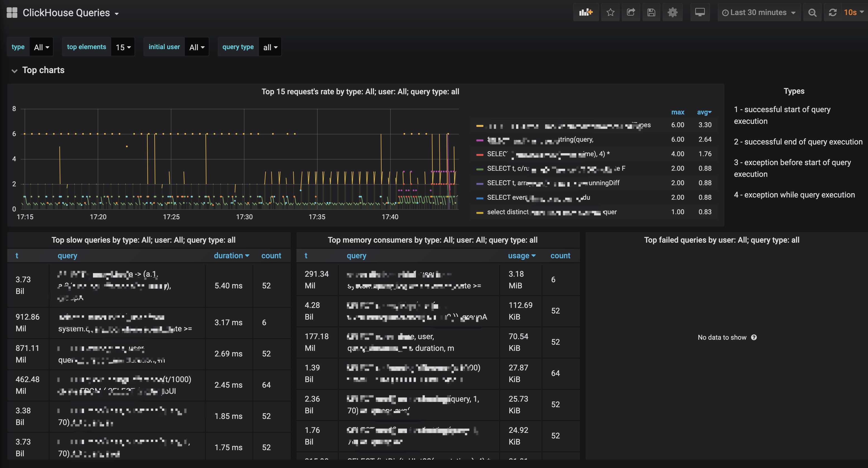Open the Last 30 minutes time picker

pos(759,13)
